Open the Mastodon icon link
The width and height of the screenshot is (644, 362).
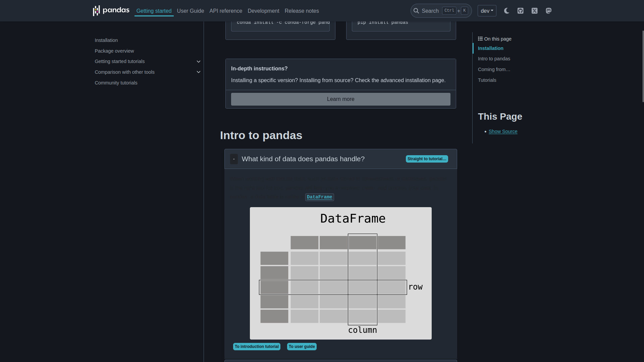click(549, 11)
